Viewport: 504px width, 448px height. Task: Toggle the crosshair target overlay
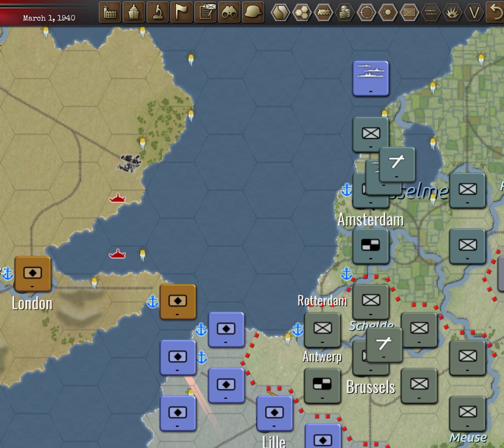pos(366,12)
